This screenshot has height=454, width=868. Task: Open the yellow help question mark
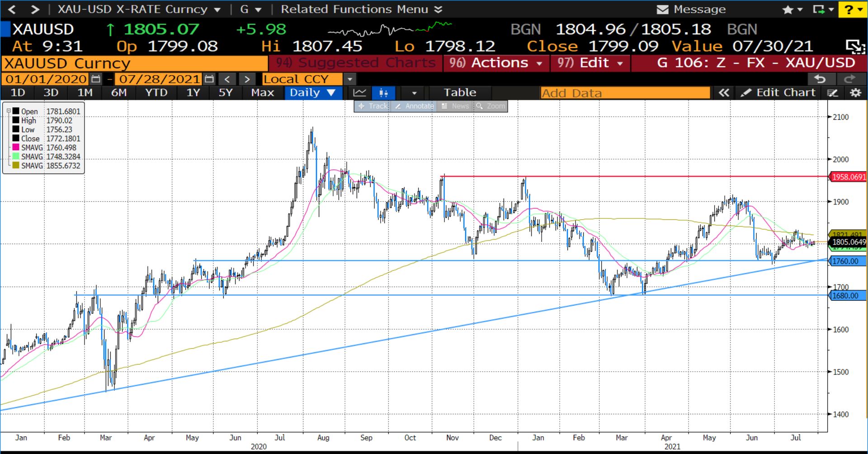(x=849, y=9)
